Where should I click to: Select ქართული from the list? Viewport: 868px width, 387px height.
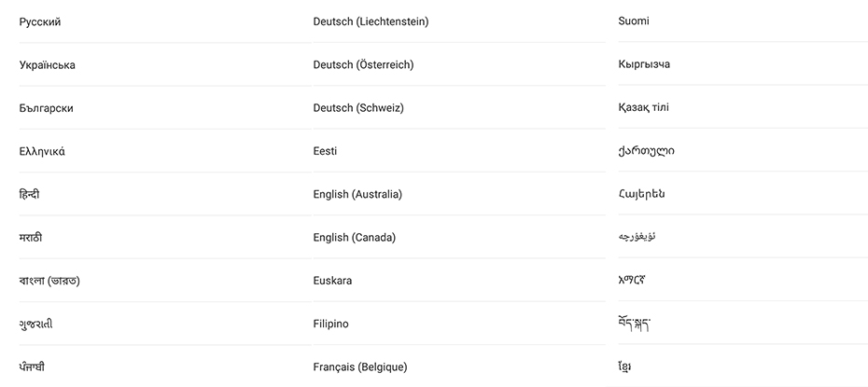coord(646,150)
